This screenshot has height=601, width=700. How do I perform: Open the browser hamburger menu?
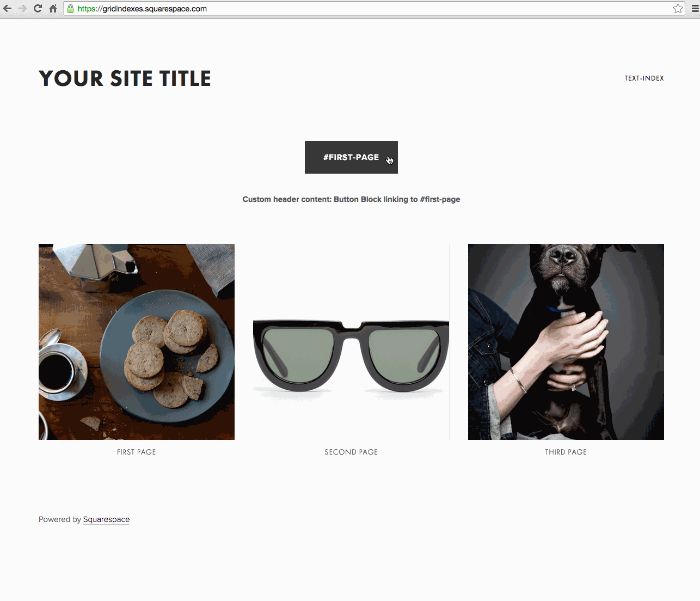coord(695,9)
